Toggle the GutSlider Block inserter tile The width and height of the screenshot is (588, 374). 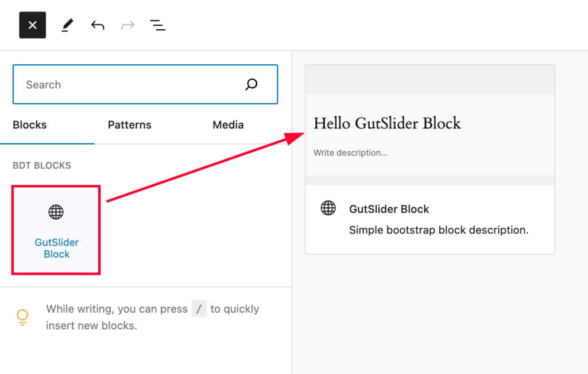(x=56, y=229)
